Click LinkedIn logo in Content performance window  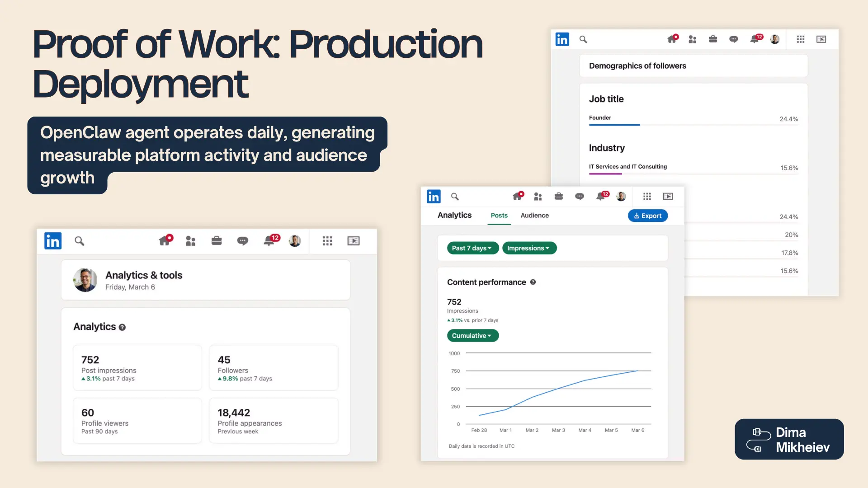click(434, 197)
